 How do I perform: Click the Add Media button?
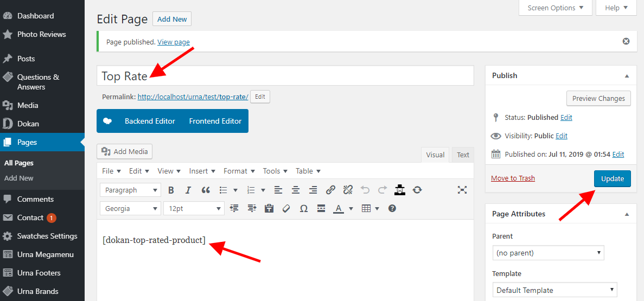125,151
